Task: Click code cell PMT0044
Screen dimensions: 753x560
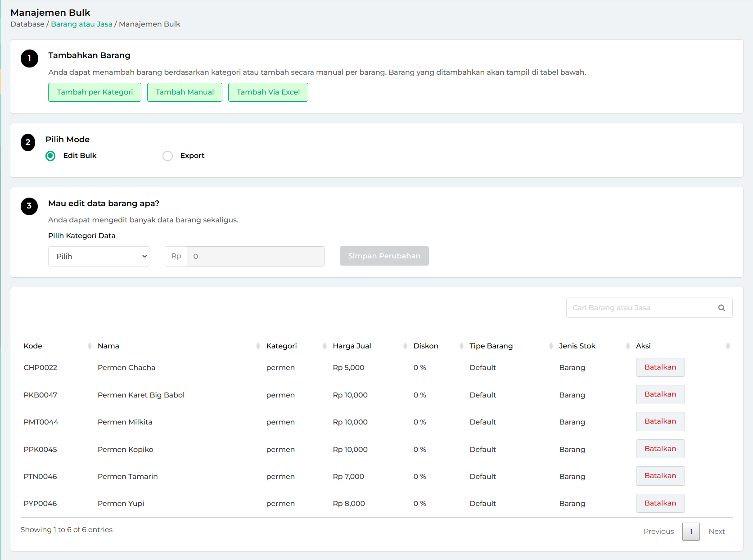Action: [x=41, y=422]
